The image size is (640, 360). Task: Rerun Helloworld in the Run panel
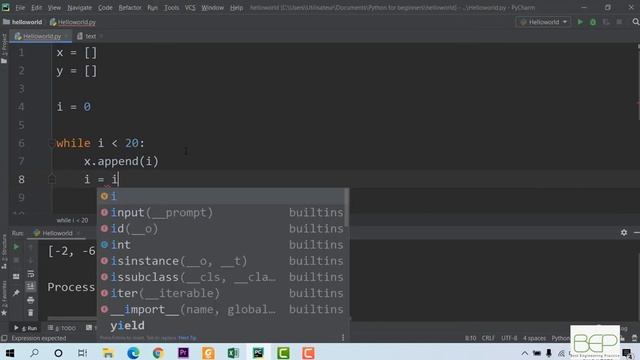point(16,247)
